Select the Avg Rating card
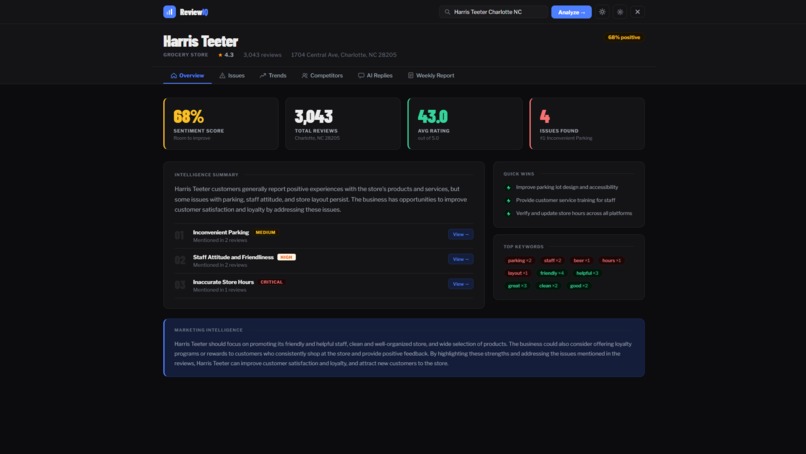Screen dimensions: 806x454 click(x=465, y=124)
